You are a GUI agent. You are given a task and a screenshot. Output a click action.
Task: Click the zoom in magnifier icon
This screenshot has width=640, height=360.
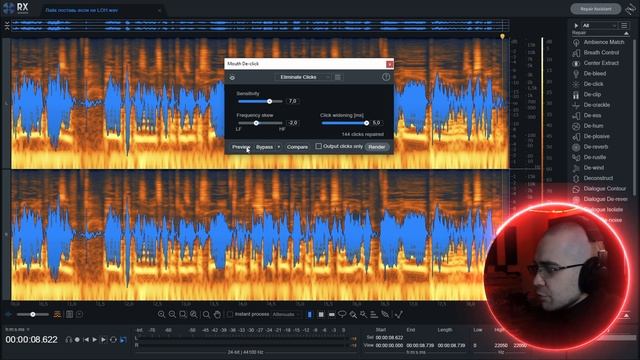click(x=162, y=314)
